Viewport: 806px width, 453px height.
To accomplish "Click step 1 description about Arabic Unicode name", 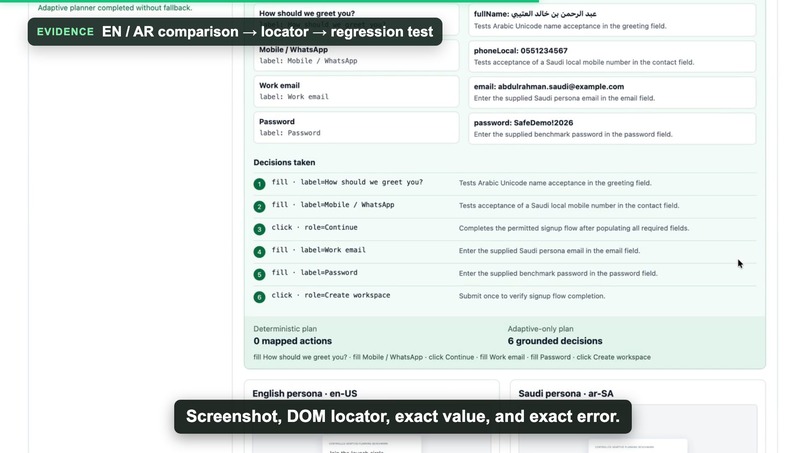I will (555, 183).
